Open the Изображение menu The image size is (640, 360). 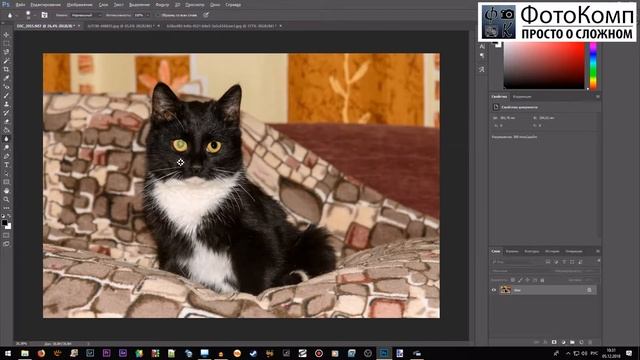coord(79,5)
